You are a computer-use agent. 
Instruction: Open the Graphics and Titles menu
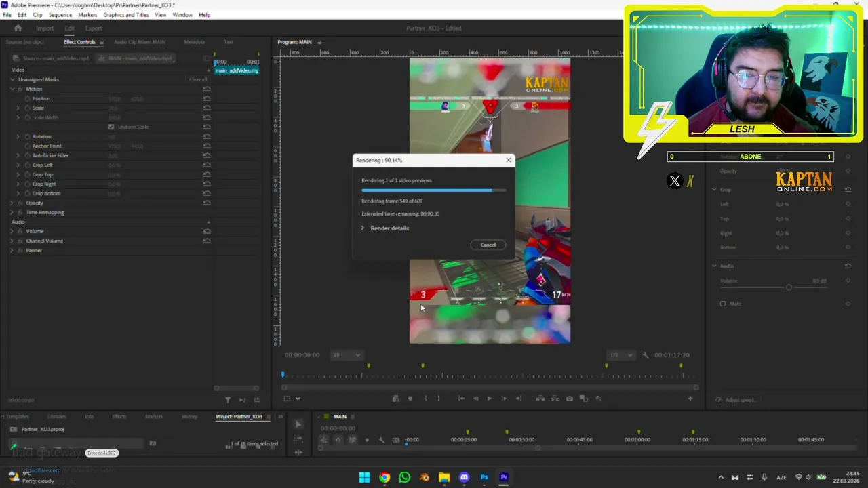pyautogui.click(x=126, y=15)
